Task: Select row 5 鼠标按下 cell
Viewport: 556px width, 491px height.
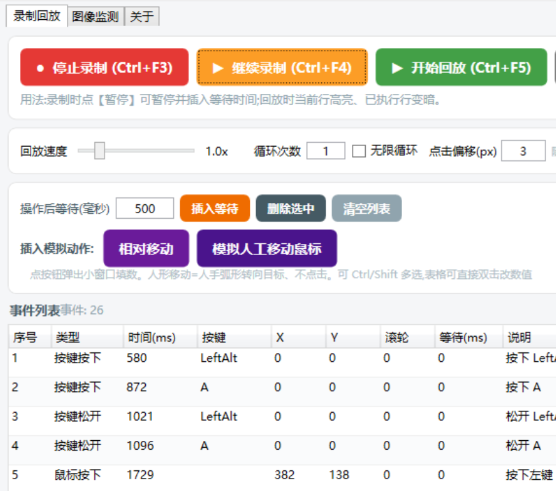Action: coord(78,475)
